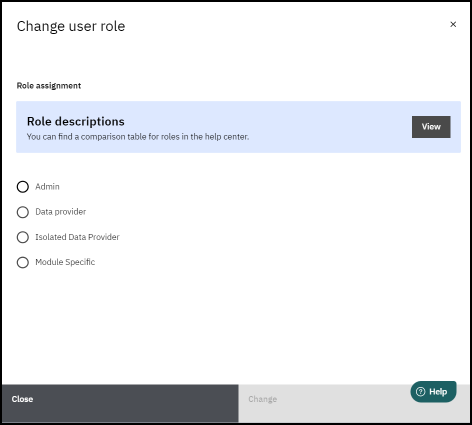
Task: Click the Role assignment section label
Action: coord(49,86)
